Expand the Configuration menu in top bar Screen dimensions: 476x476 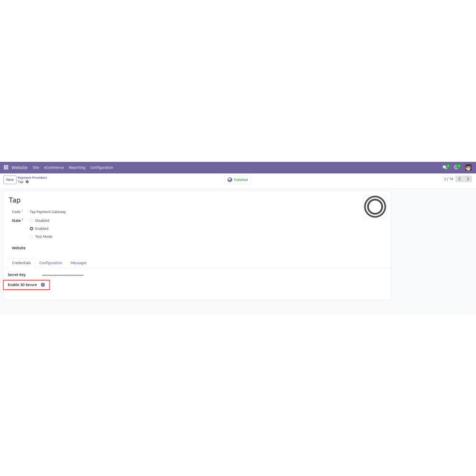click(x=102, y=168)
